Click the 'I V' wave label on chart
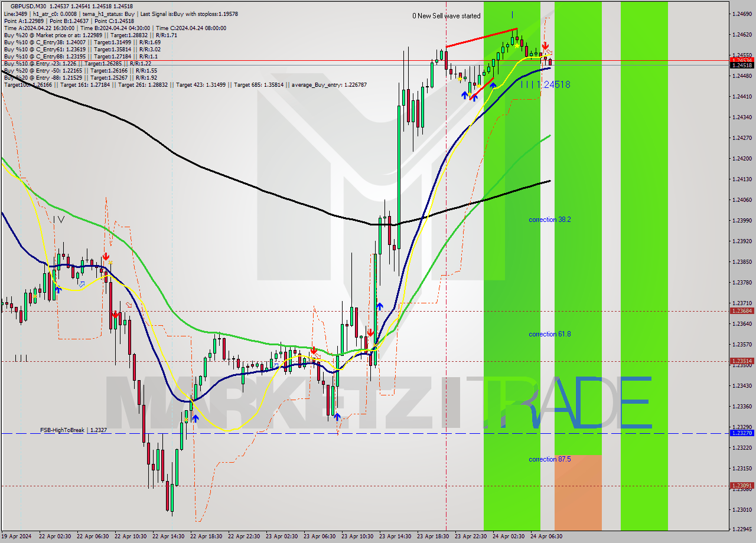The height and width of the screenshot is (543, 756). click(x=59, y=220)
